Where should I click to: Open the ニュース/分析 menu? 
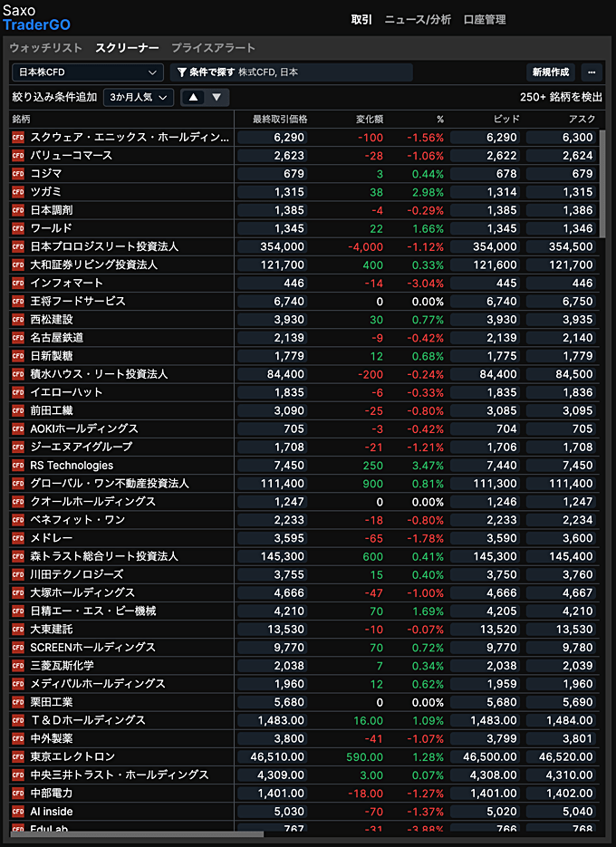click(418, 20)
